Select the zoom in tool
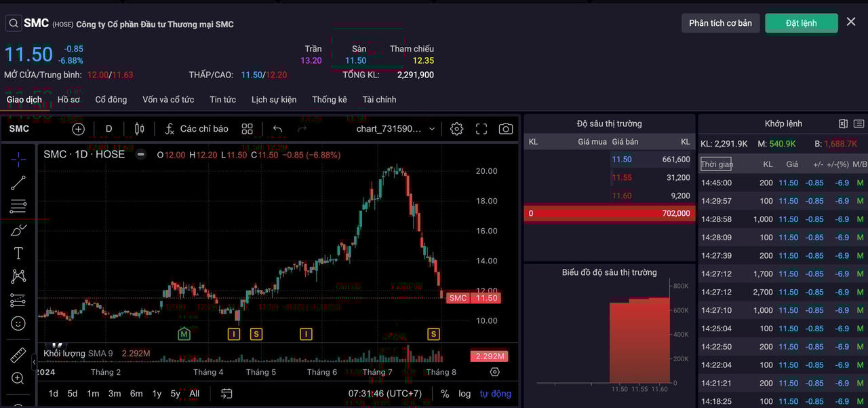The image size is (868, 408). (18, 378)
